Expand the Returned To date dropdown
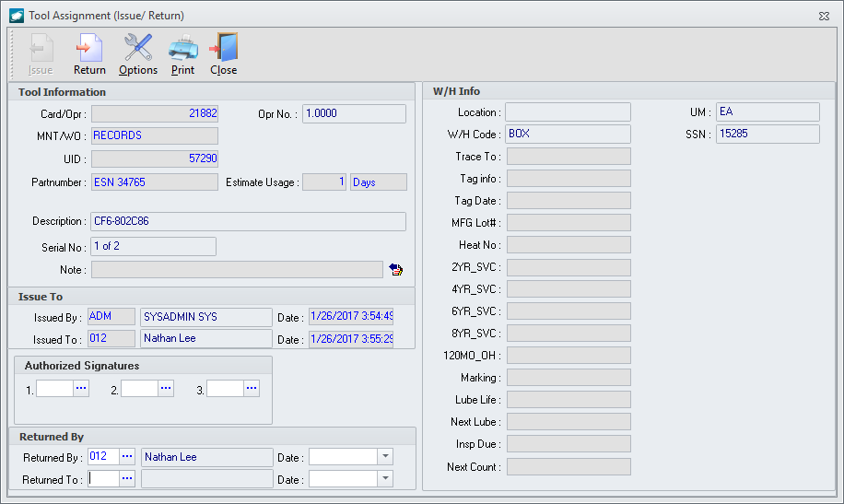This screenshot has width=844, height=504. coord(385,479)
